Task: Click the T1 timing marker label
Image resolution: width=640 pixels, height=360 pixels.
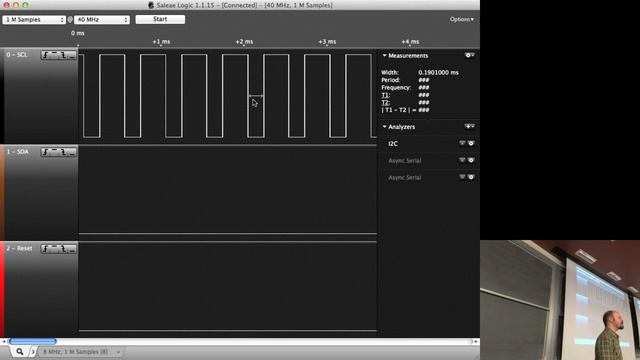Action: tap(385, 95)
